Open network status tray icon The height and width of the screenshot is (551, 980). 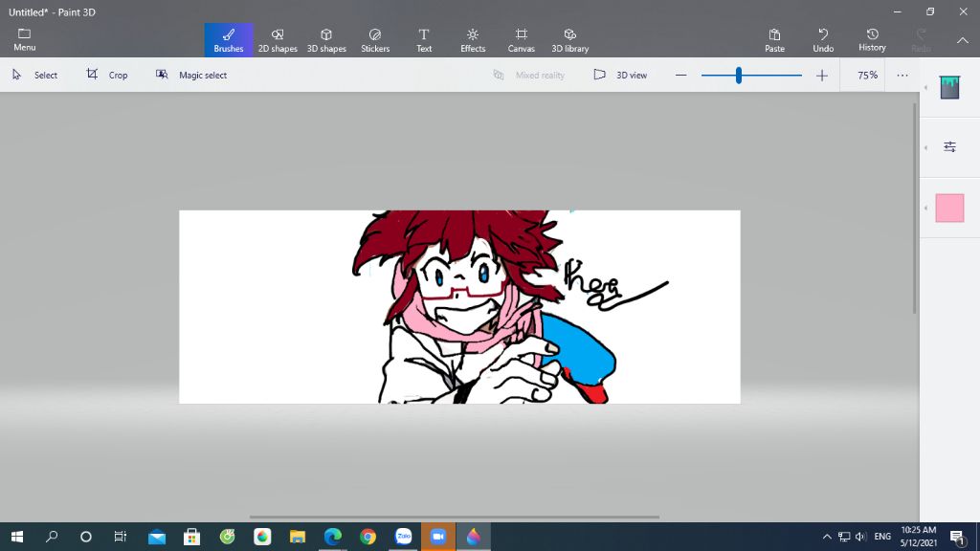click(x=844, y=537)
